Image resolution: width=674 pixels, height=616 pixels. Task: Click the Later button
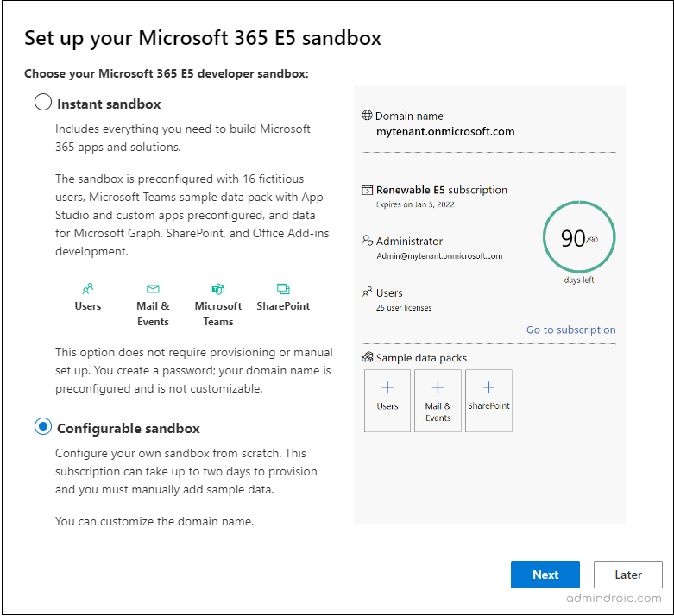(628, 575)
